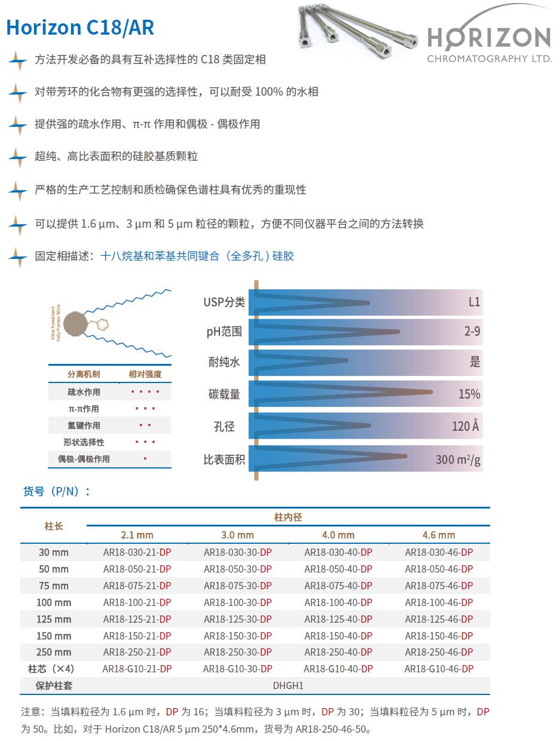Click the Horizon Chromatography Ltd. logo

click(x=488, y=34)
